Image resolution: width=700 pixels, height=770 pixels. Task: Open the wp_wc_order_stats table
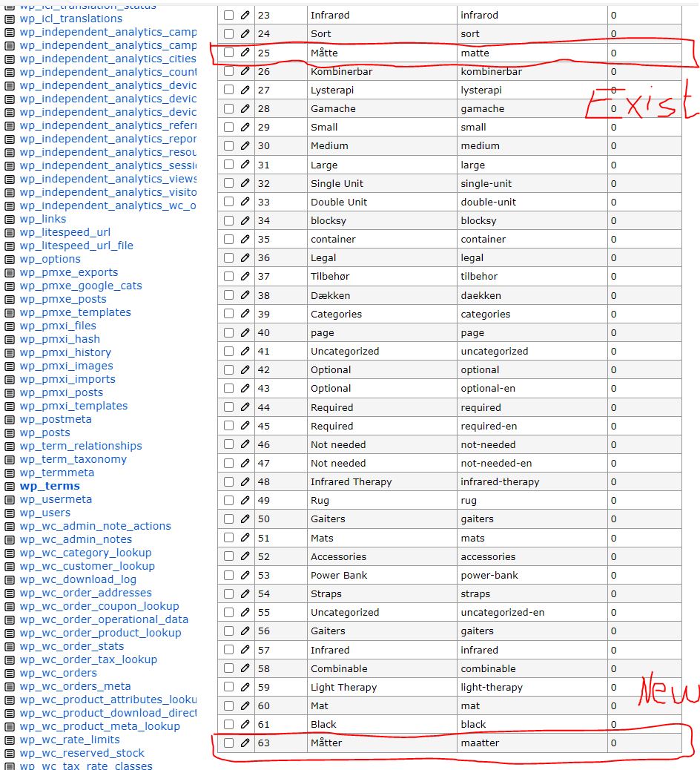click(72, 646)
